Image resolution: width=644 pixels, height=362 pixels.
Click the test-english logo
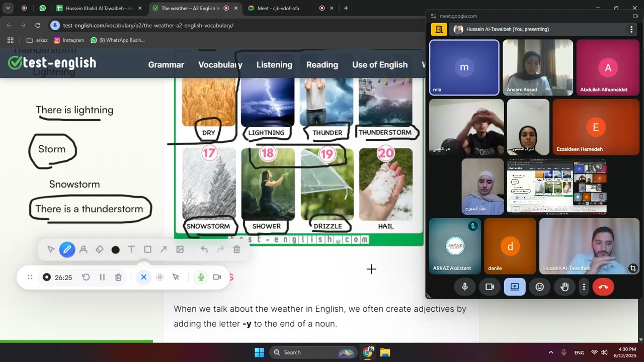pyautogui.click(x=52, y=63)
